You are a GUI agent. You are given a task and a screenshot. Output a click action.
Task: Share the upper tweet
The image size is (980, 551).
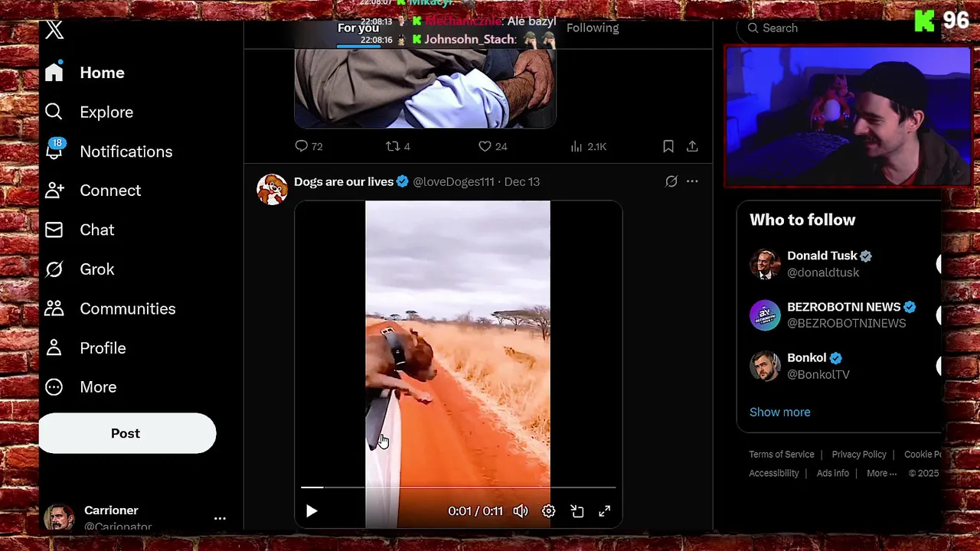(692, 146)
